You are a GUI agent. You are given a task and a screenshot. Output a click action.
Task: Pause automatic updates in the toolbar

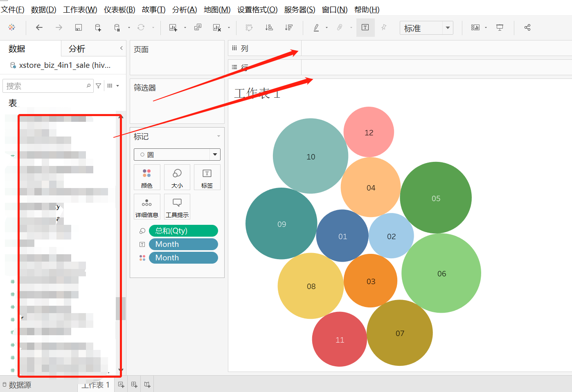coord(117,27)
